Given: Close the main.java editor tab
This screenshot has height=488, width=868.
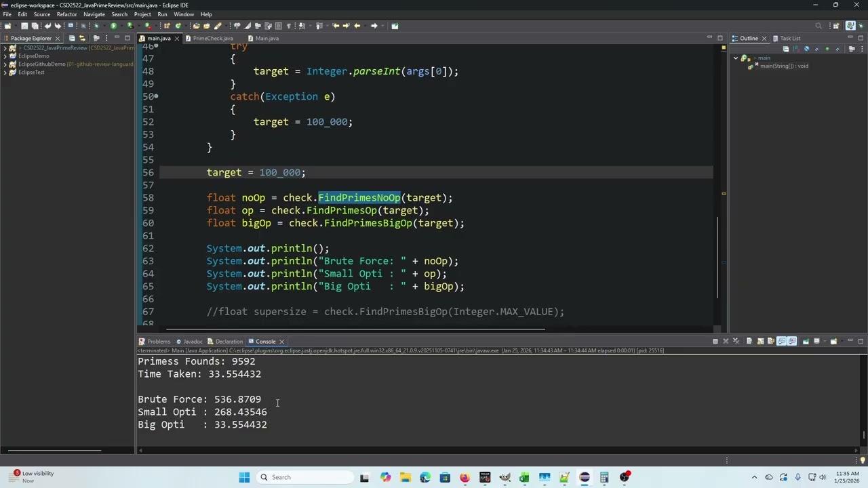Looking at the screenshot, I should pyautogui.click(x=177, y=38).
